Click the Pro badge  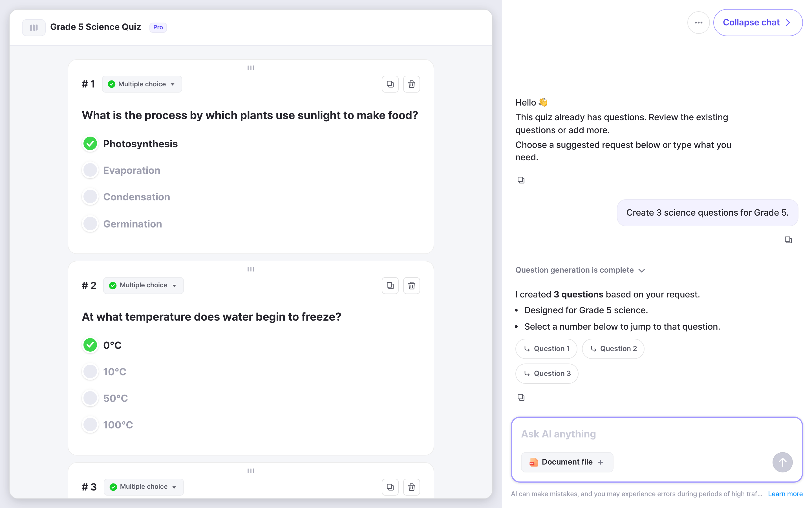(158, 27)
